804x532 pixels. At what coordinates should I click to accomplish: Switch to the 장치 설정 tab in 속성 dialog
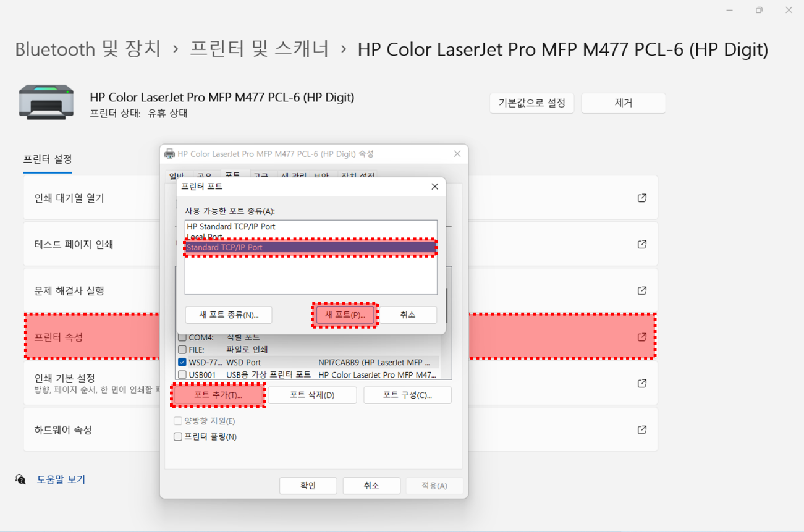pos(358,175)
